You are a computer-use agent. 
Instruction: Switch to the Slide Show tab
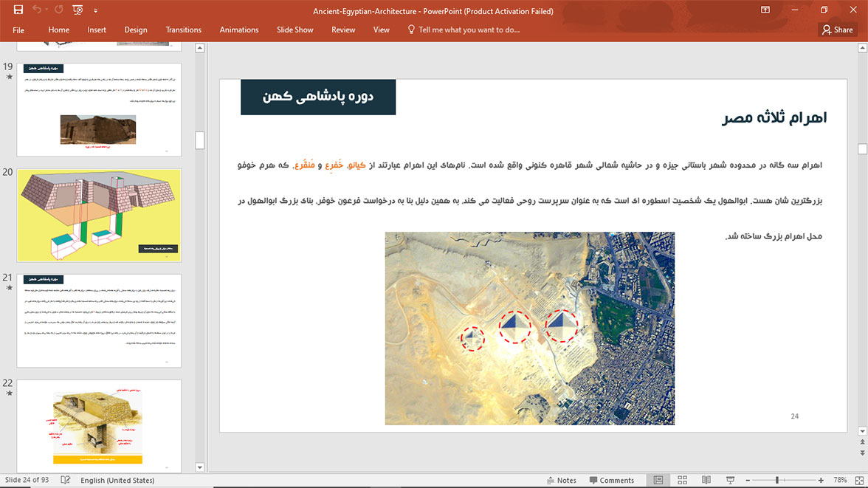click(x=295, y=30)
